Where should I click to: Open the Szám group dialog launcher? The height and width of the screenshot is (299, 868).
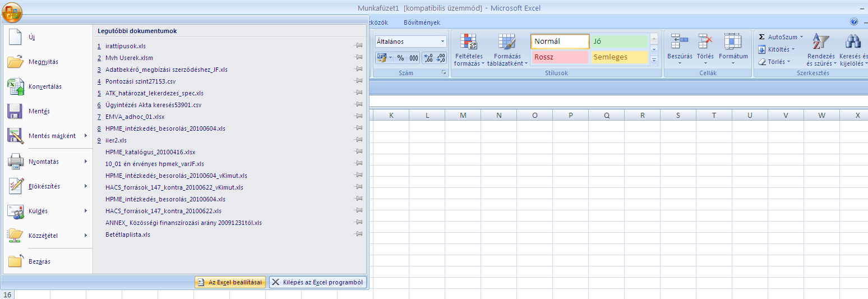(444, 73)
